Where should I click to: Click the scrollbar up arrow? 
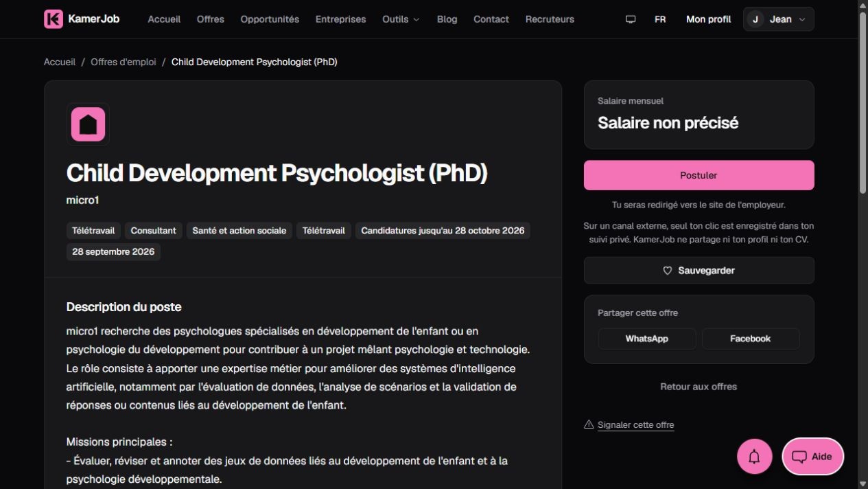(863, 5)
